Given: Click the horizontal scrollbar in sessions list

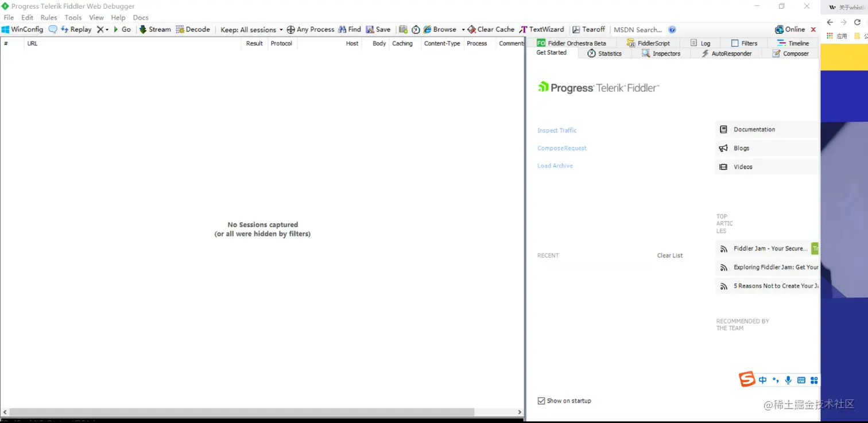Looking at the screenshot, I should click(x=242, y=412).
